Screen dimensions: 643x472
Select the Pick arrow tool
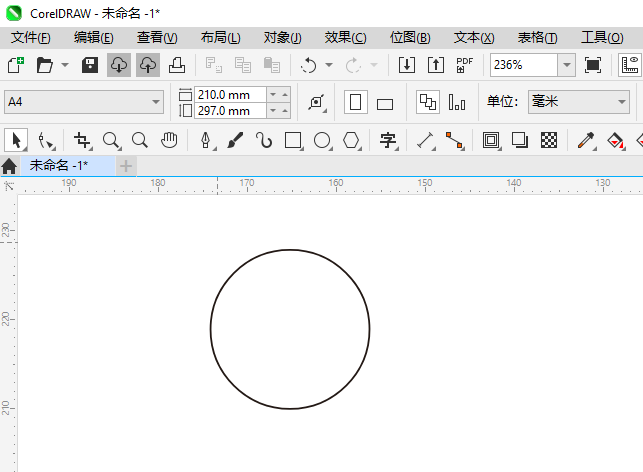click(x=16, y=140)
